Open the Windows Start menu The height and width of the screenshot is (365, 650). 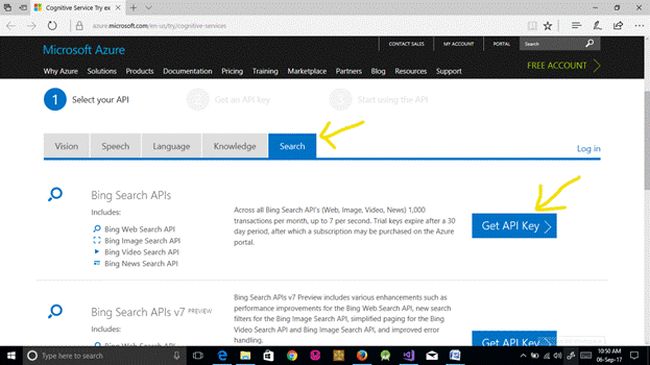point(11,355)
